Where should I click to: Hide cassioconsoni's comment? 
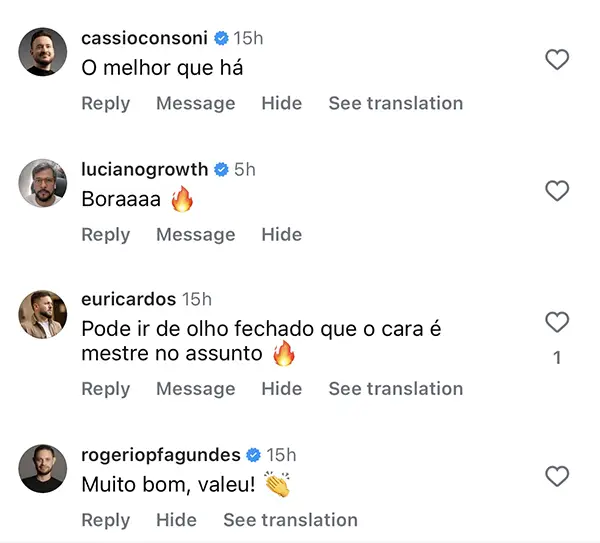(281, 103)
